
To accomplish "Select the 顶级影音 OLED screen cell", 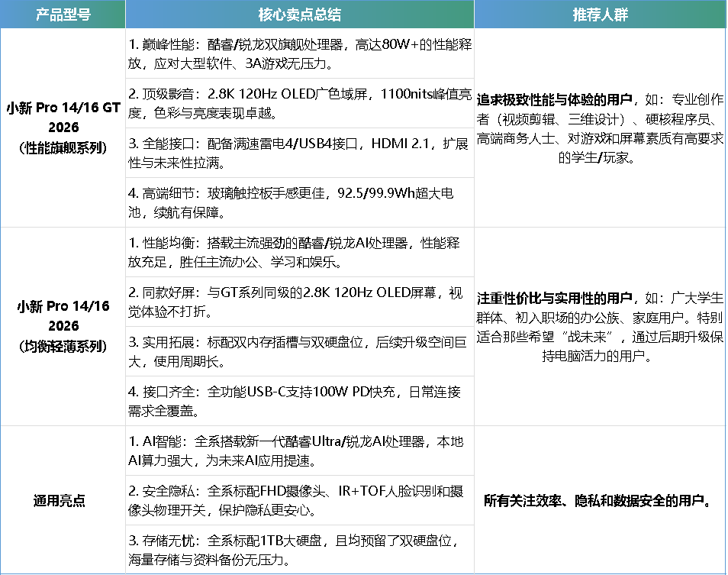I will point(299,103).
